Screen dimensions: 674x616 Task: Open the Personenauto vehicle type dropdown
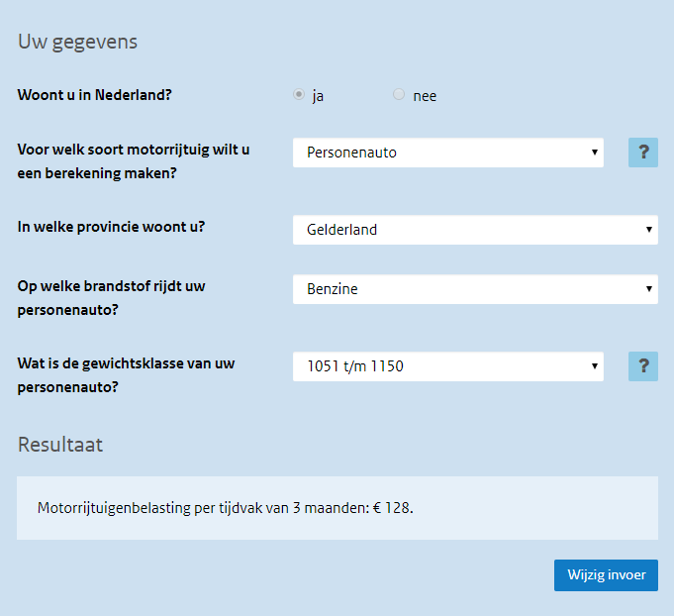click(x=448, y=153)
